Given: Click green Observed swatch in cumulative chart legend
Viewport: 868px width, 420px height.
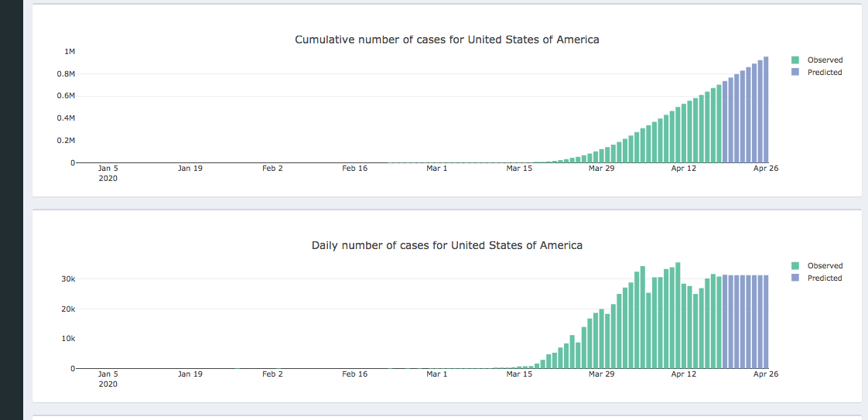Looking at the screenshot, I should pos(795,60).
